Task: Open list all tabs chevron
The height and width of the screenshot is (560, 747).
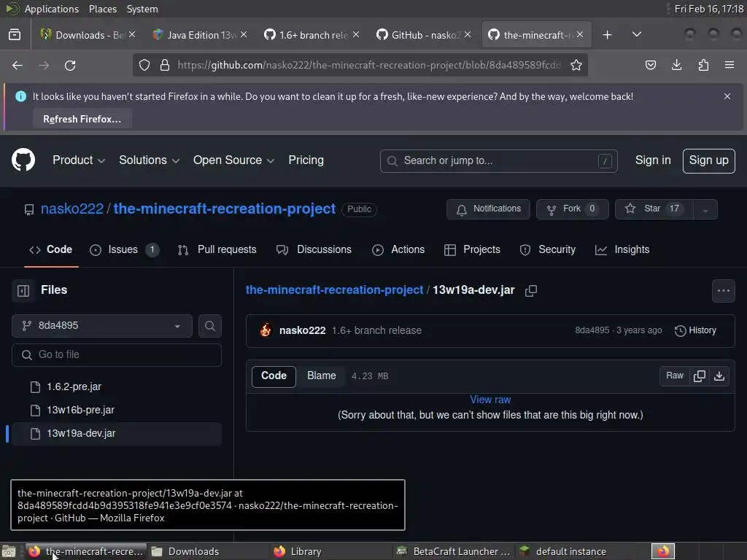Action: coord(636,34)
